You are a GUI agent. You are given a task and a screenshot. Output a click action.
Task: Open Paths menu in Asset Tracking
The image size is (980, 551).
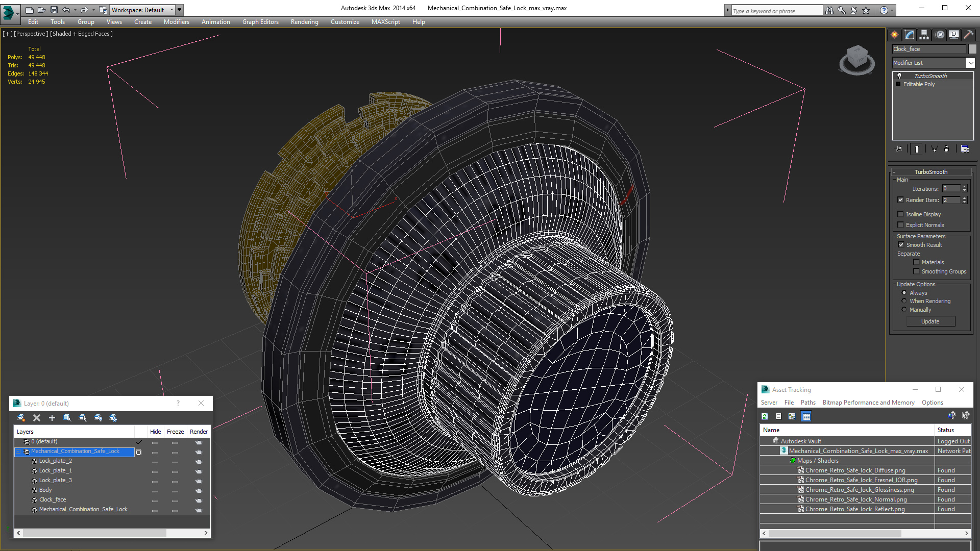point(808,403)
